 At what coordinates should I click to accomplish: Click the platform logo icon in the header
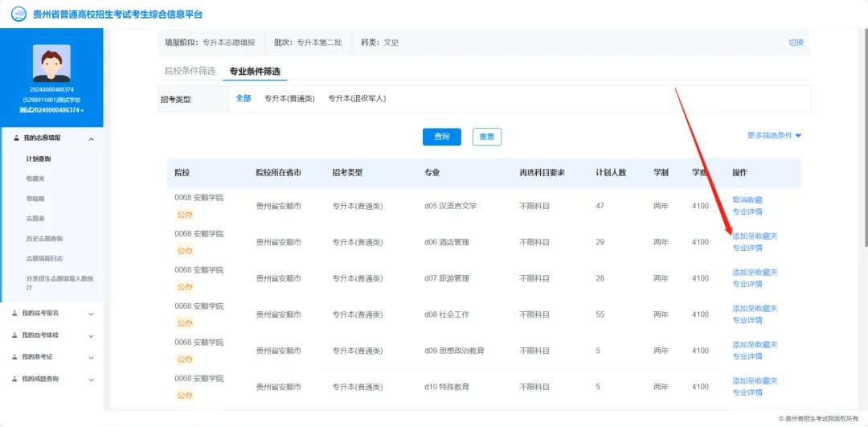(x=18, y=14)
